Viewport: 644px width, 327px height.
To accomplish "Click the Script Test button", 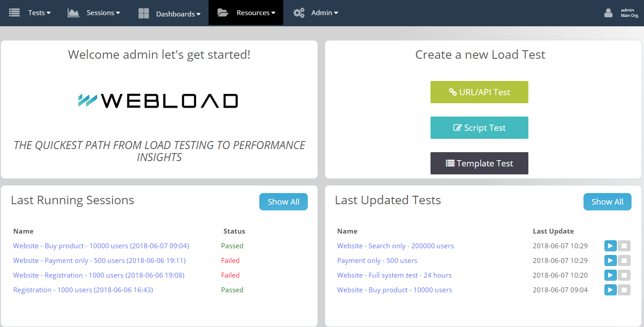I will click(479, 128).
